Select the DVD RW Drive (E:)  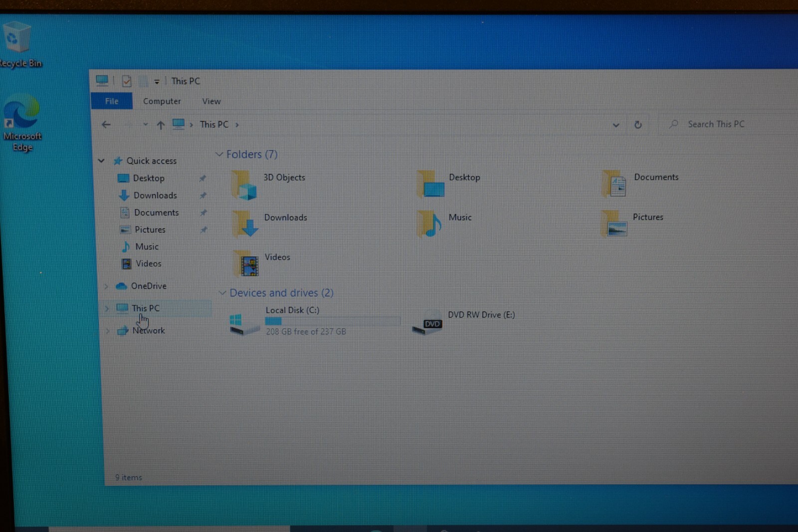464,321
